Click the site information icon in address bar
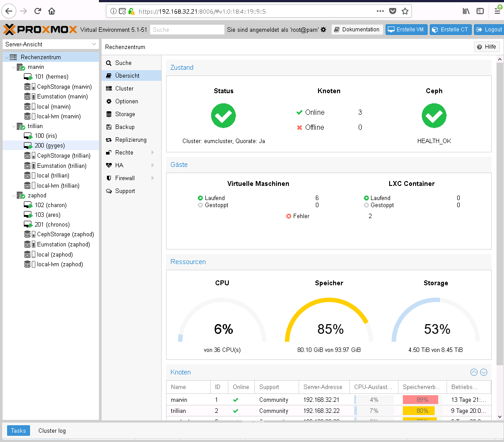 pos(113,11)
